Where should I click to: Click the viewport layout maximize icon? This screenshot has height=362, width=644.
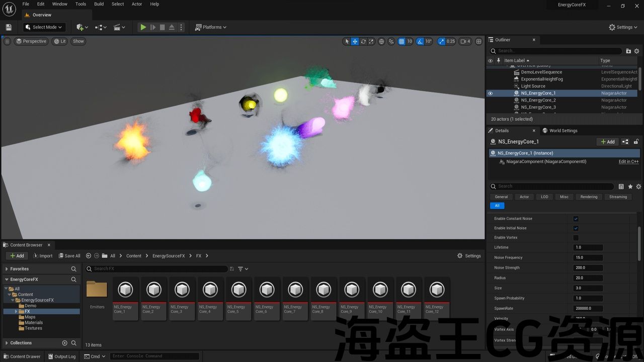[478, 41]
